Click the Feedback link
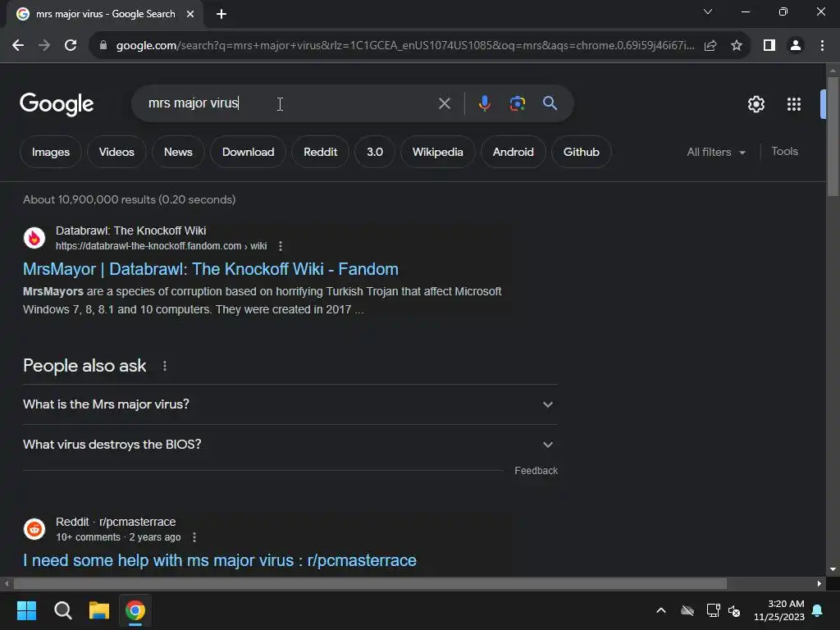Viewport: 840px width, 630px height. tap(536, 471)
